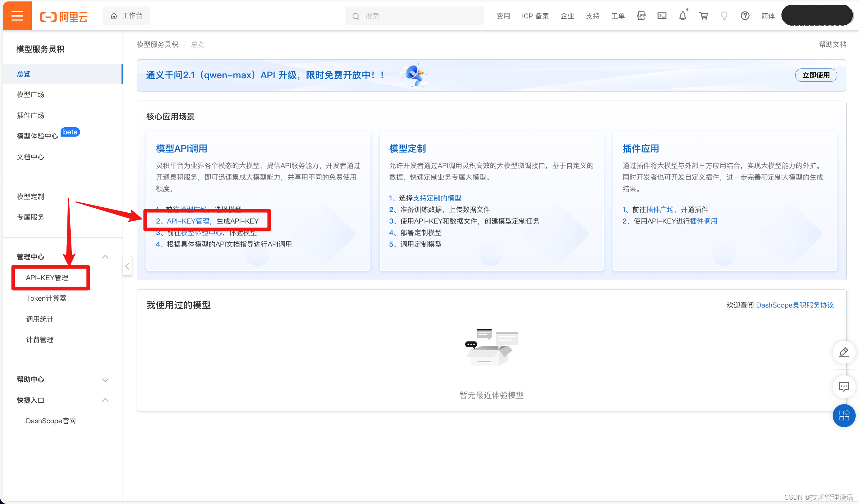The image size is (859, 504).
Task: Collapse the left sidebar panel
Action: (127, 266)
